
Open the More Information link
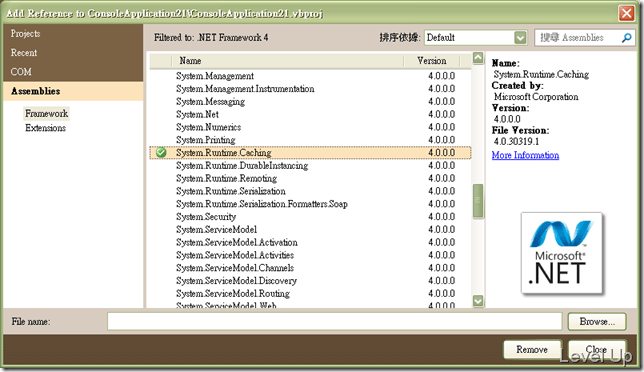[x=525, y=155]
